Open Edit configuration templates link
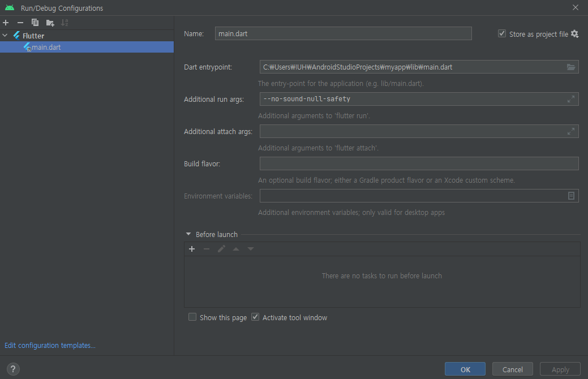 [50, 345]
